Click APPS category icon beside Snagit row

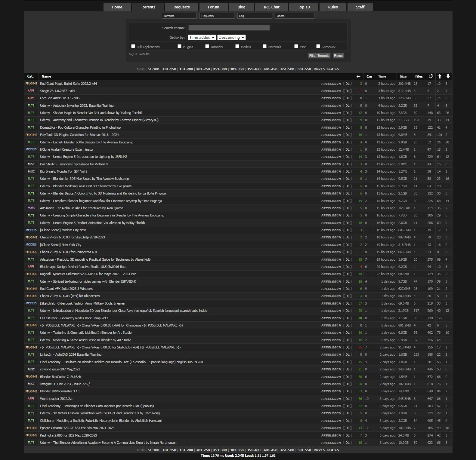(31, 91)
